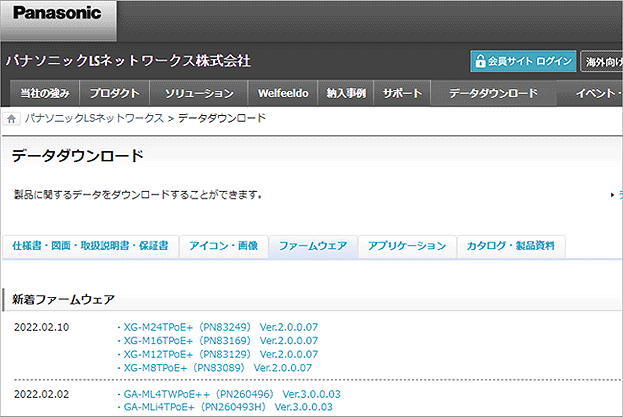Switch to カタログ・製品資料 tab
The width and height of the screenshot is (623, 417).
(x=511, y=246)
